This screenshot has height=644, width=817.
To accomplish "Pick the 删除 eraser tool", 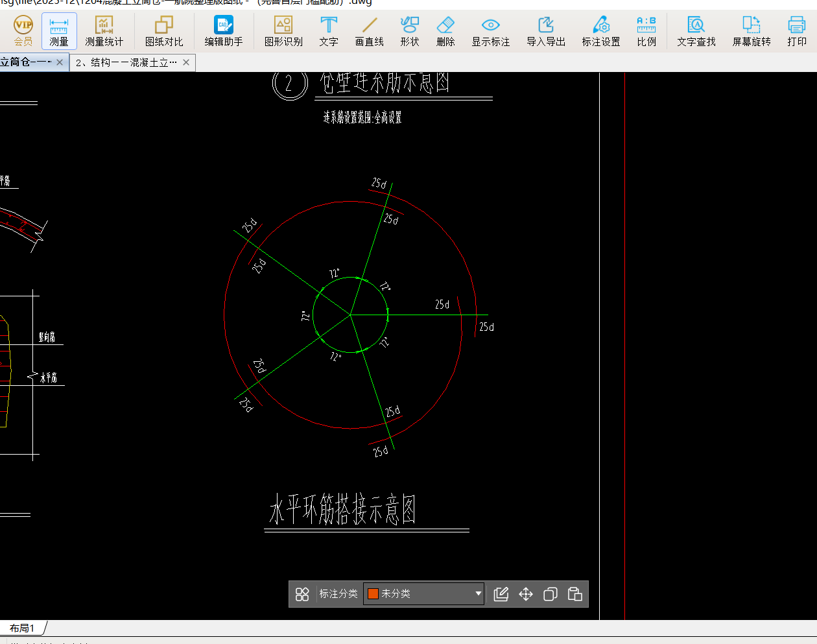I will coord(445,31).
